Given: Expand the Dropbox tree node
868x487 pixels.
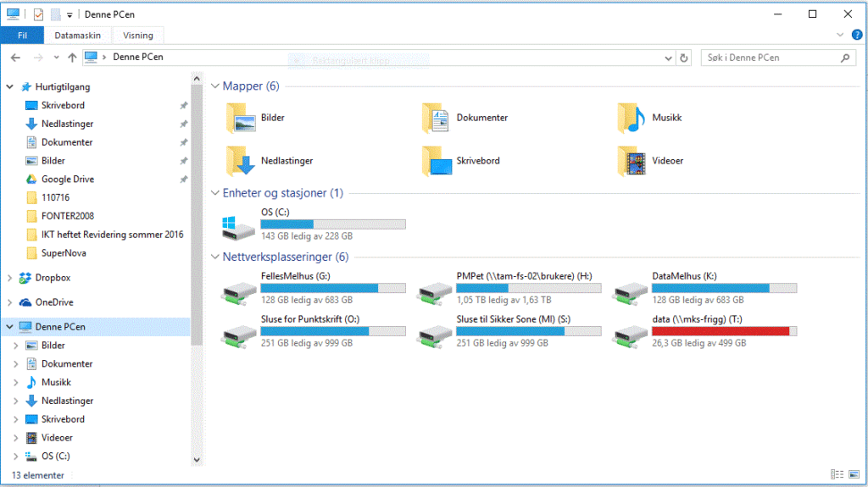Looking at the screenshot, I should [10, 278].
